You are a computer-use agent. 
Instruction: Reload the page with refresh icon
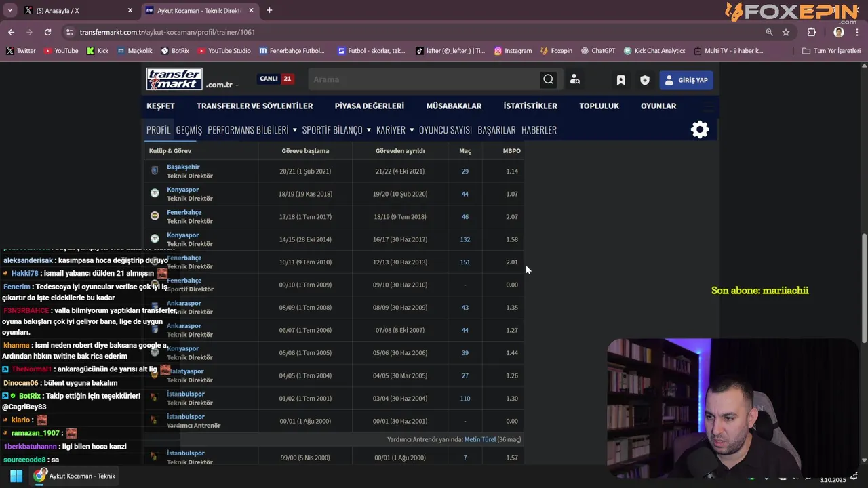pyautogui.click(x=47, y=32)
